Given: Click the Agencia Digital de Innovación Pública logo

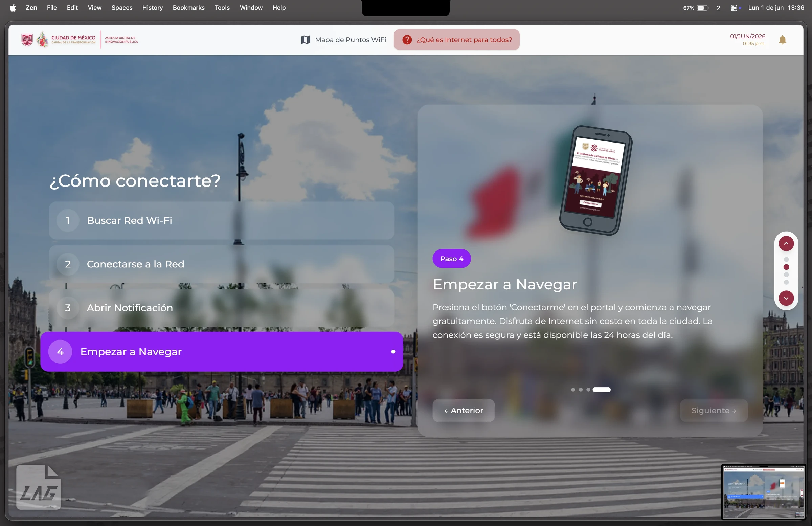Looking at the screenshot, I should (x=121, y=40).
